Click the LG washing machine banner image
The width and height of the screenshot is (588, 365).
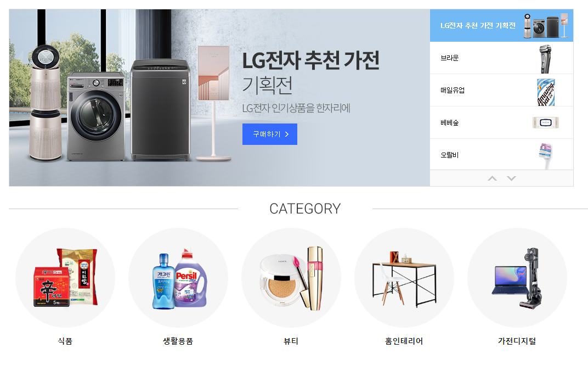click(x=96, y=117)
